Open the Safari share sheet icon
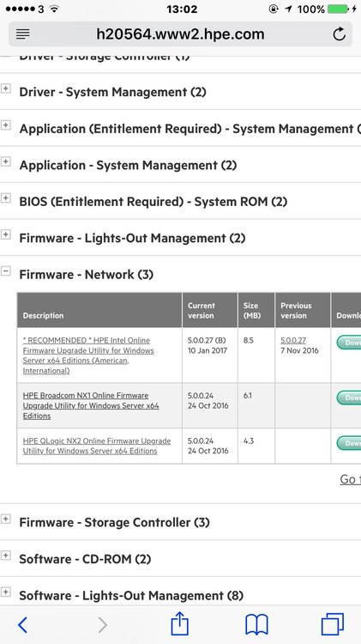Viewport: 361px width, 644px height. click(180, 623)
